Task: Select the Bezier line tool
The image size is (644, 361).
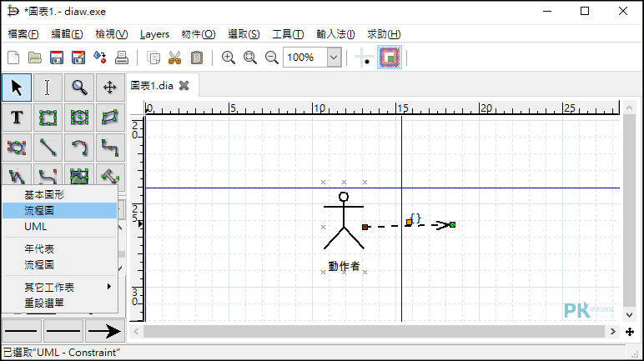Action: (48, 175)
